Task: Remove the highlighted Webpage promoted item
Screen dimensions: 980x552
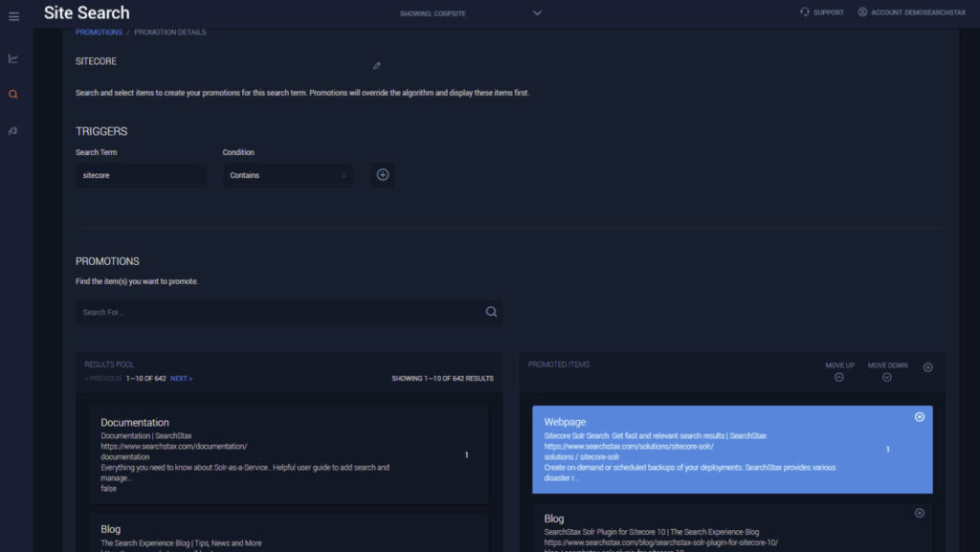Action: pos(920,417)
